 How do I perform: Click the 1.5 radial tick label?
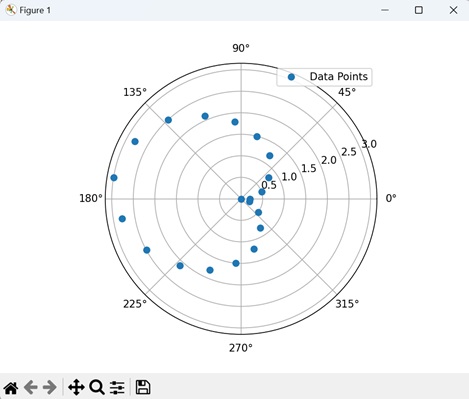point(309,168)
